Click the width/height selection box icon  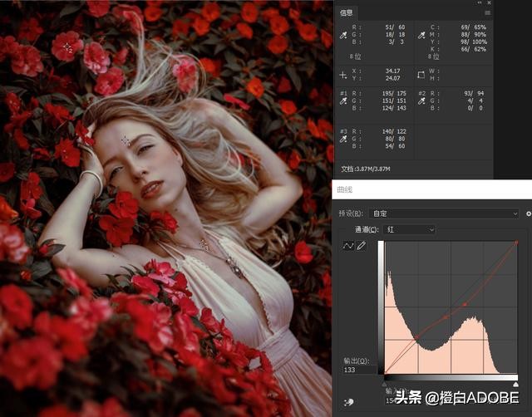pos(421,75)
